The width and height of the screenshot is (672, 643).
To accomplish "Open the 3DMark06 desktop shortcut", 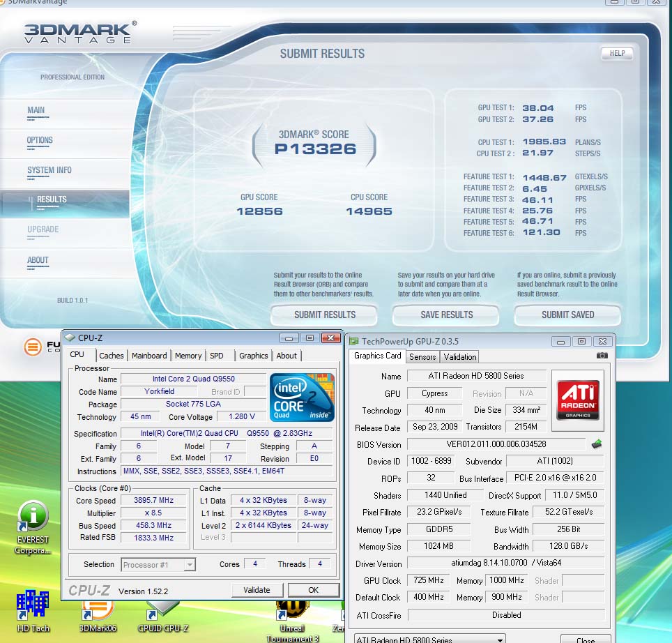I will coord(98,616).
